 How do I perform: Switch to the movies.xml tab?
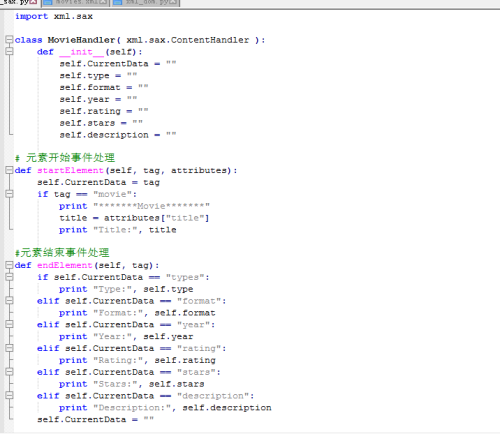pos(76,3)
